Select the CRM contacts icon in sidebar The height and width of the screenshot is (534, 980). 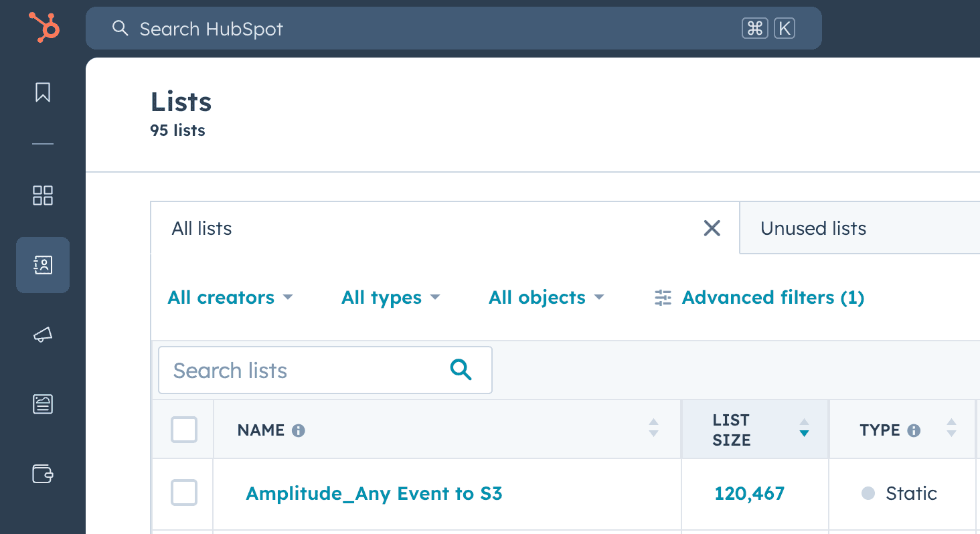pyautogui.click(x=42, y=265)
